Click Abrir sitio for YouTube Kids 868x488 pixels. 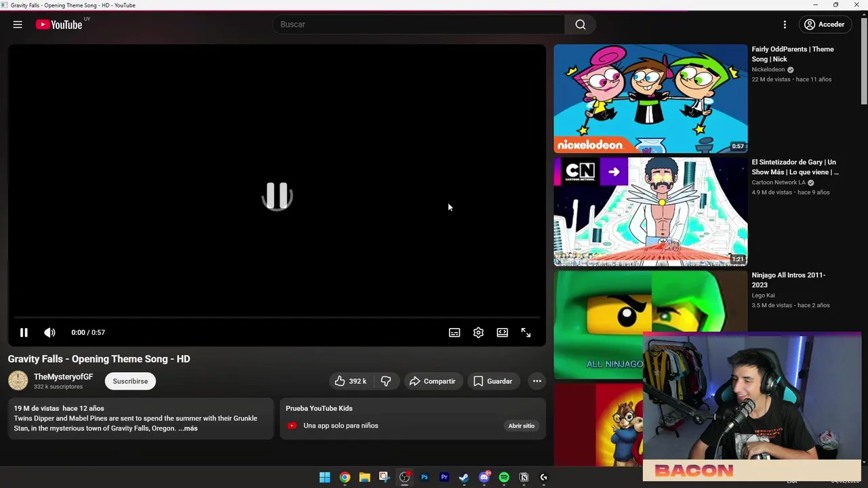521,426
